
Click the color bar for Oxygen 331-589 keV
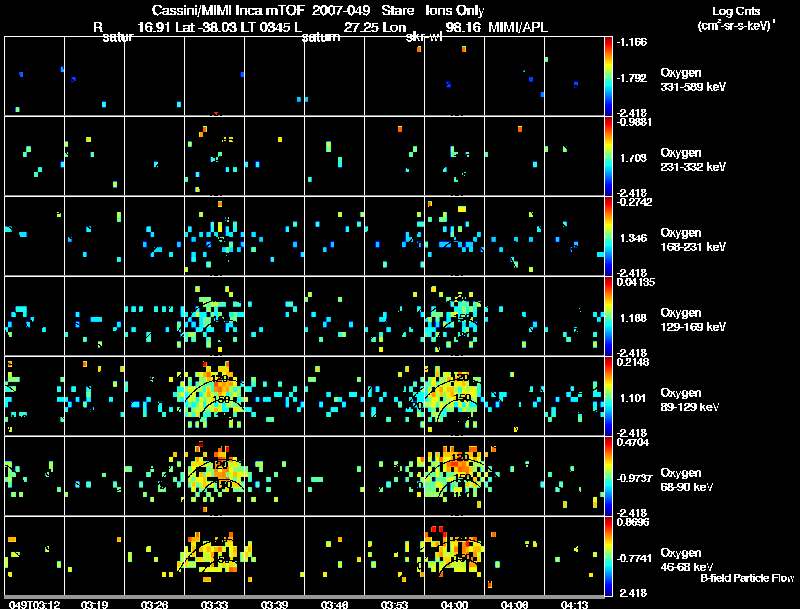[608, 76]
